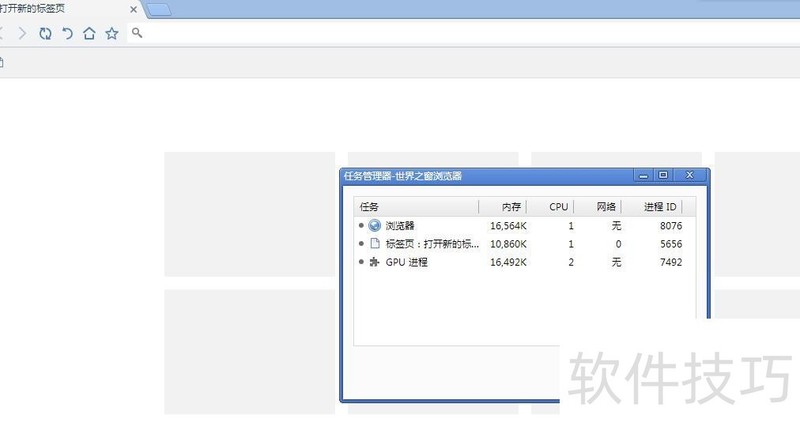Image resolution: width=800 pixels, height=438 pixels.
Task: Maximize the 任务管理器 window
Action: [x=662, y=175]
